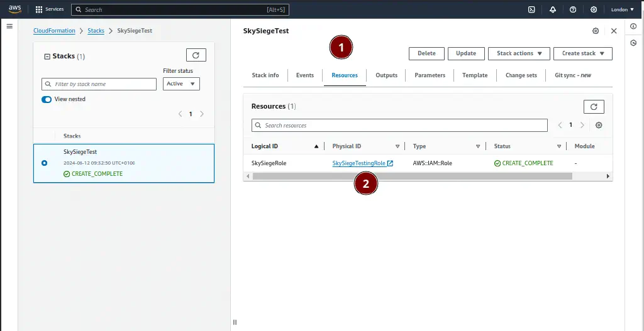Open the Filter status Active dropdown

pos(181,84)
